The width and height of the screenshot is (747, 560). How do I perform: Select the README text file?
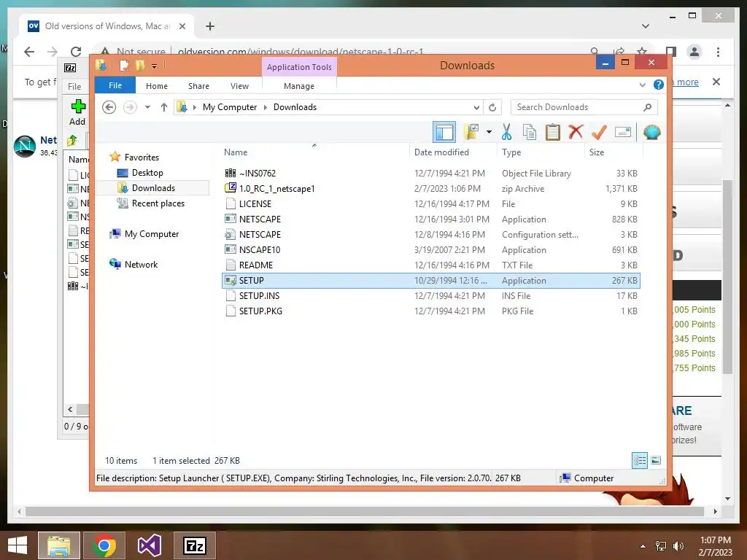tap(431, 265)
